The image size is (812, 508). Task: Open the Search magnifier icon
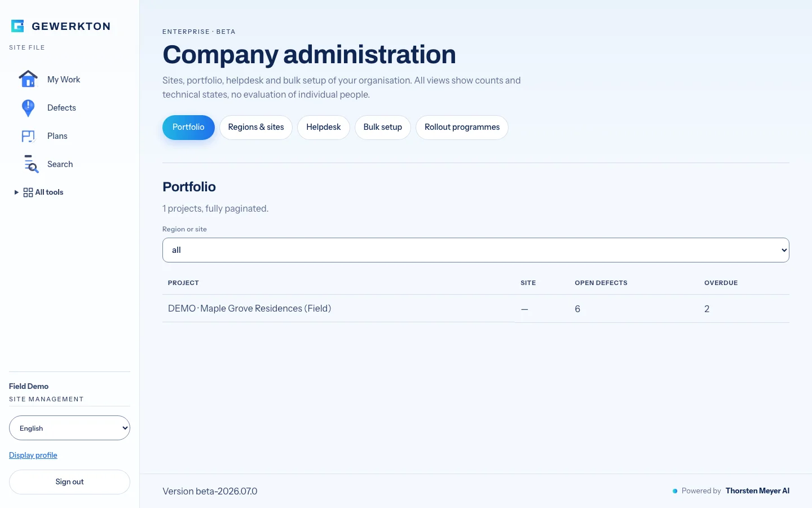click(31, 164)
